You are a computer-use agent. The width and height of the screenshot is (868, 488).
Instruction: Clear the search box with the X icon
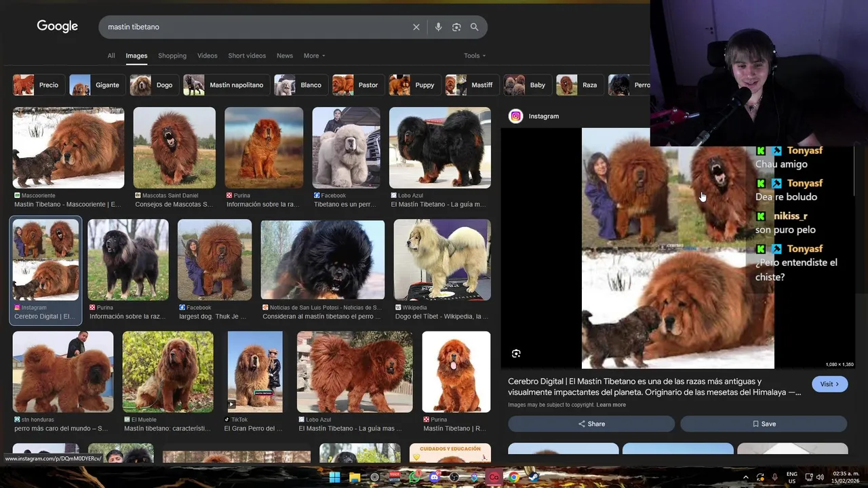point(416,27)
